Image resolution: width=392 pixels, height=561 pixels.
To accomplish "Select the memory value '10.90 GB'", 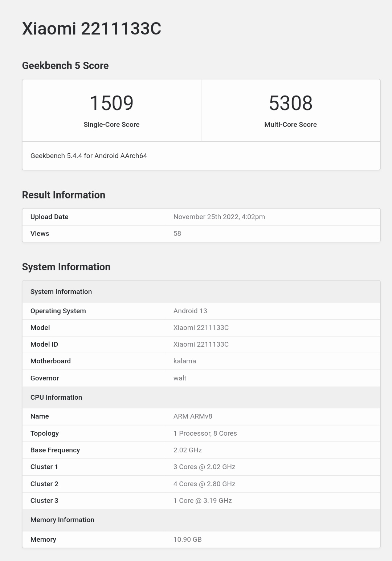I will (x=188, y=540).
